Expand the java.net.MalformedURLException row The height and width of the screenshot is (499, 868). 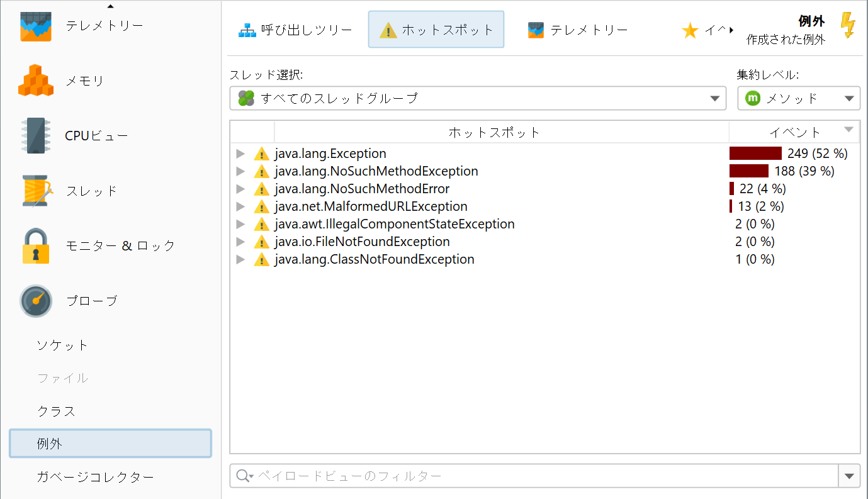click(x=240, y=206)
